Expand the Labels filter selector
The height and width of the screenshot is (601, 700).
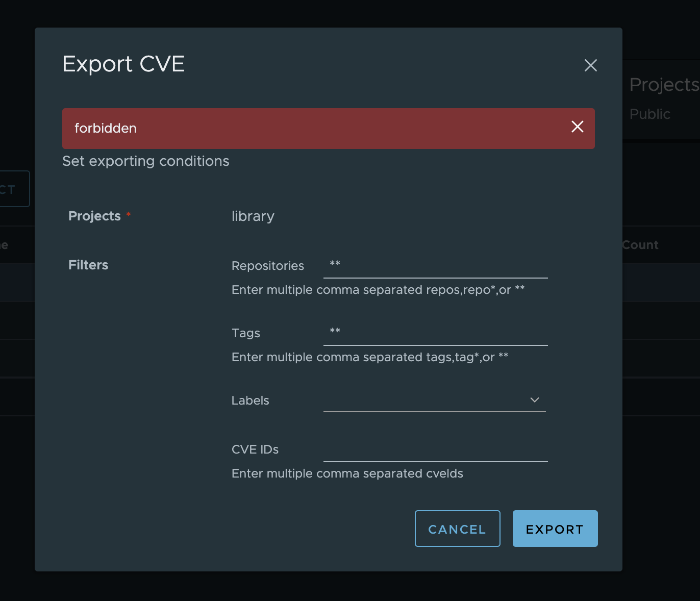pyautogui.click(x=534, y=400)
